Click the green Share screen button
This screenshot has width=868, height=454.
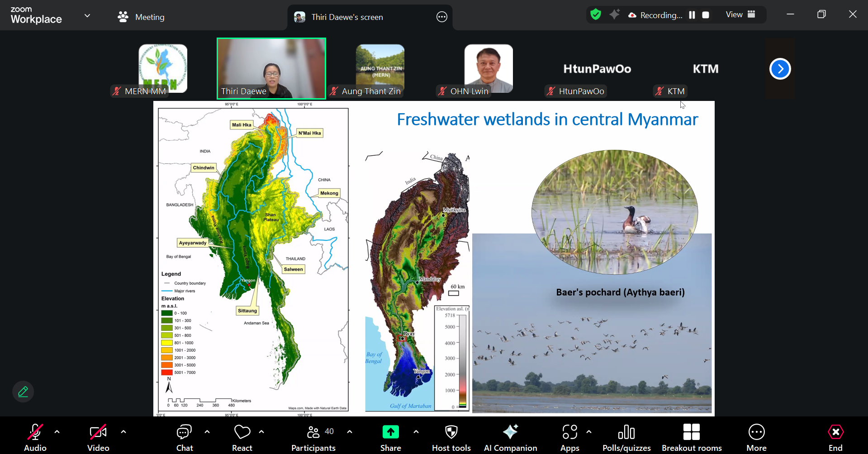pyautogui.click(x=390, y=437)
